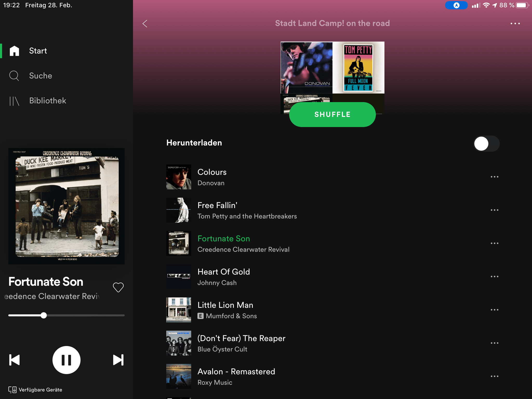This screenshot has height=399, width=532.
Task: Start shuffle play with the SHUFFLE button
Action: [332, 115]
